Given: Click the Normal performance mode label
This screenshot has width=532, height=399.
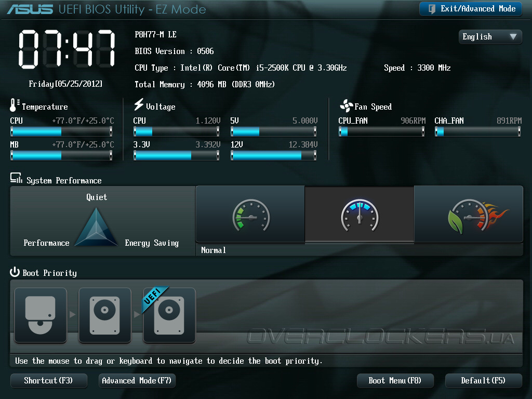Looking at the screenshot, I should (214, 250).
